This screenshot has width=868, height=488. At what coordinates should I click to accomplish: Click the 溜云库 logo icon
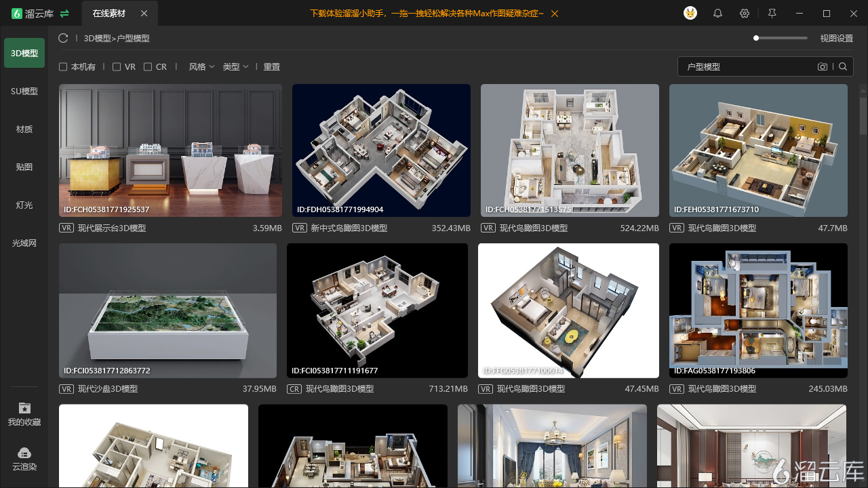click(x=17, y=14)
